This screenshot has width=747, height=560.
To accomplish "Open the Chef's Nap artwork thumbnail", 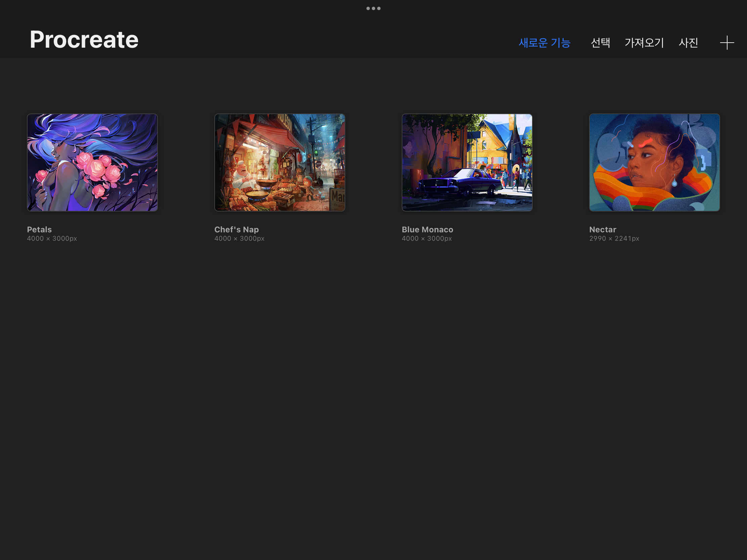I will coord(279,162).
